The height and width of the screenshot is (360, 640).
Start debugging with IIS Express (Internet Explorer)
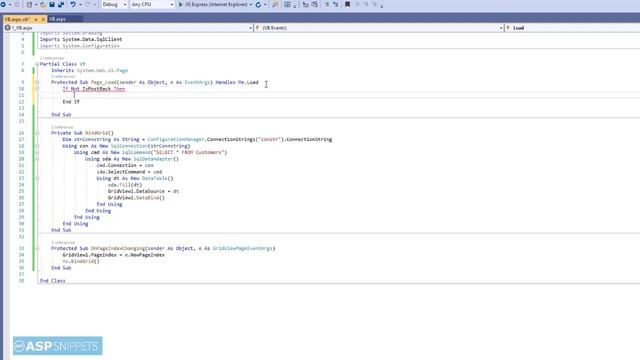[x=213, y=4]
